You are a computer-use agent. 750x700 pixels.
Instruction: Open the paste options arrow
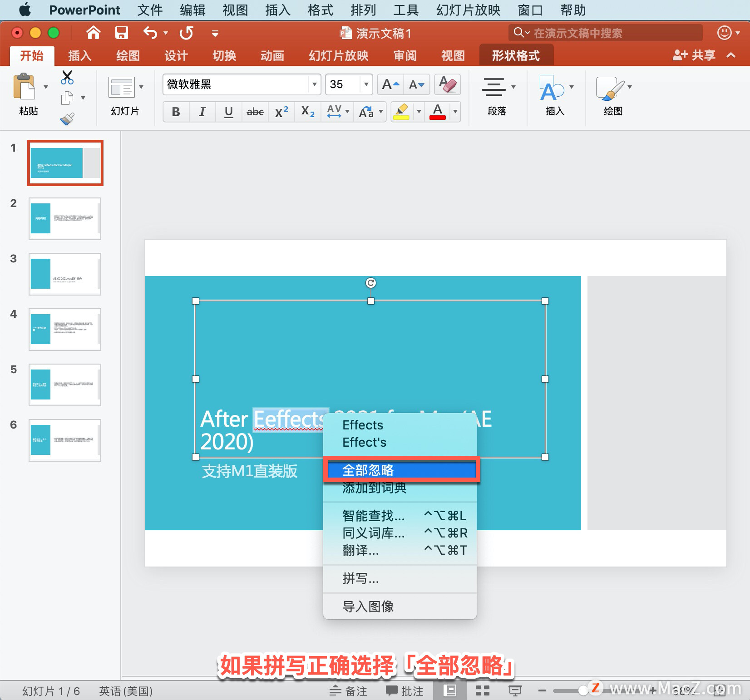click(46, 87)
